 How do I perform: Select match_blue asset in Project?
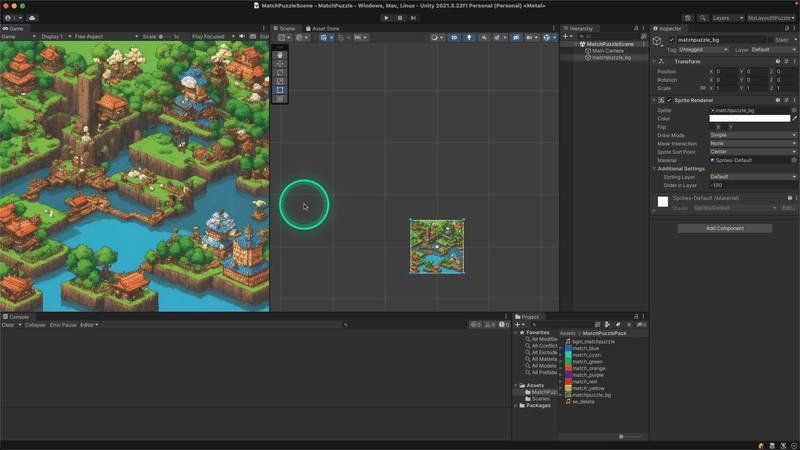point(582,348)
